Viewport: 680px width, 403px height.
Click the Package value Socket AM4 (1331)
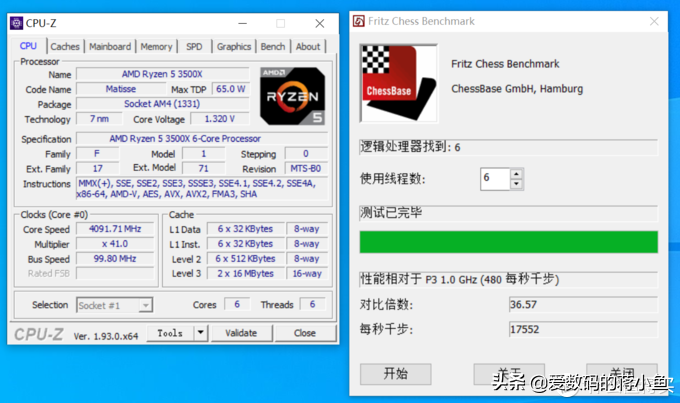[163, 104]
